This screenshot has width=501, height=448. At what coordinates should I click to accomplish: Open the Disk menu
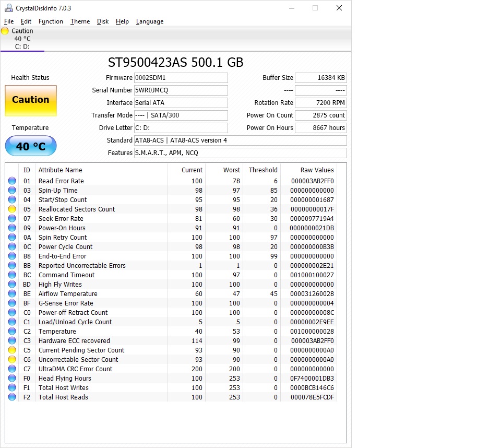(103, 21)
